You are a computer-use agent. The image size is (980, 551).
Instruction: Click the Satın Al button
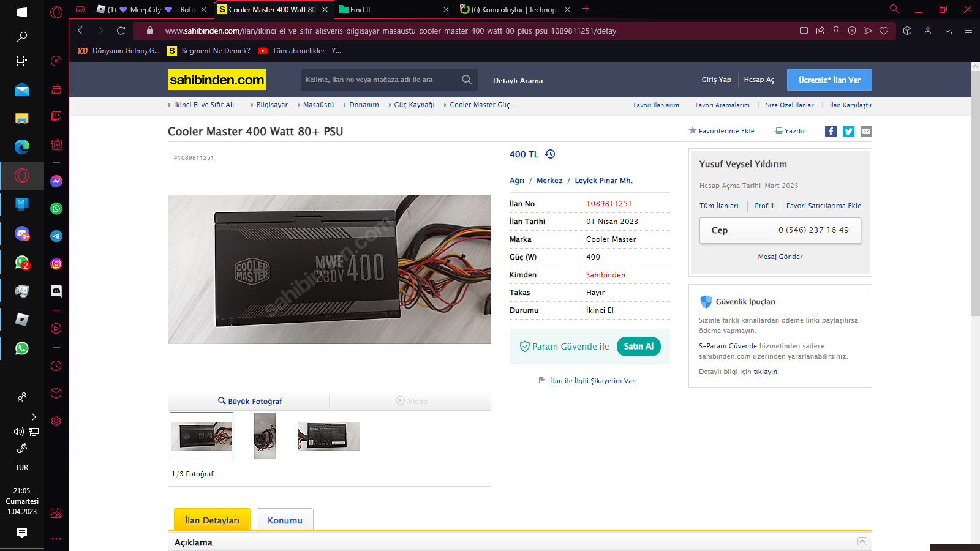coord(639,347)
